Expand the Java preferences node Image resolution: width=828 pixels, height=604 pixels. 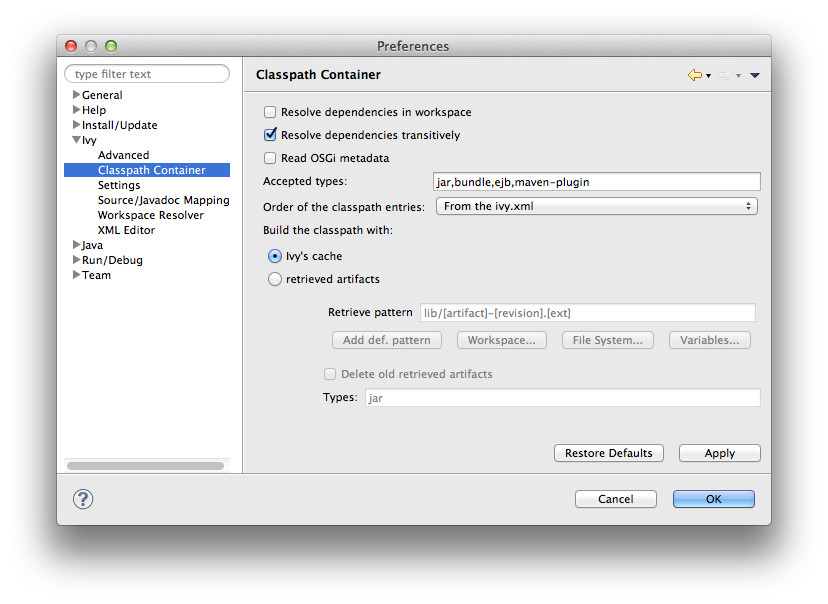click(x=76, y=245)
